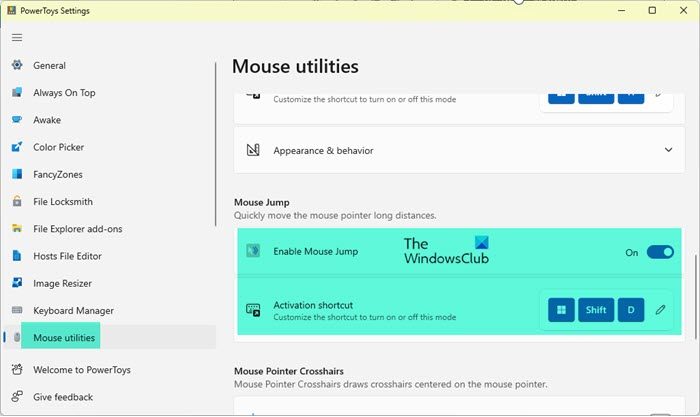Maximize the PowerToys Settings window
Image resolution: width=700 pixels, height=417 pixels.
652,10
